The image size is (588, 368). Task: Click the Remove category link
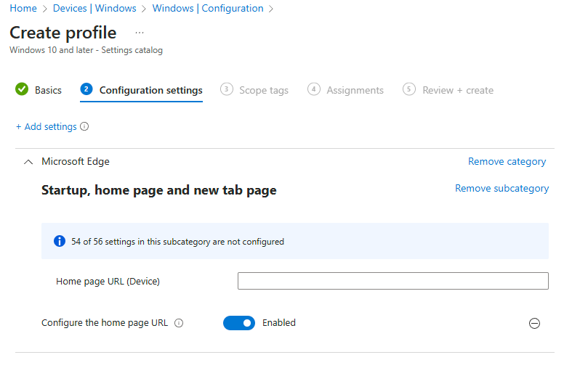[507, 161]
